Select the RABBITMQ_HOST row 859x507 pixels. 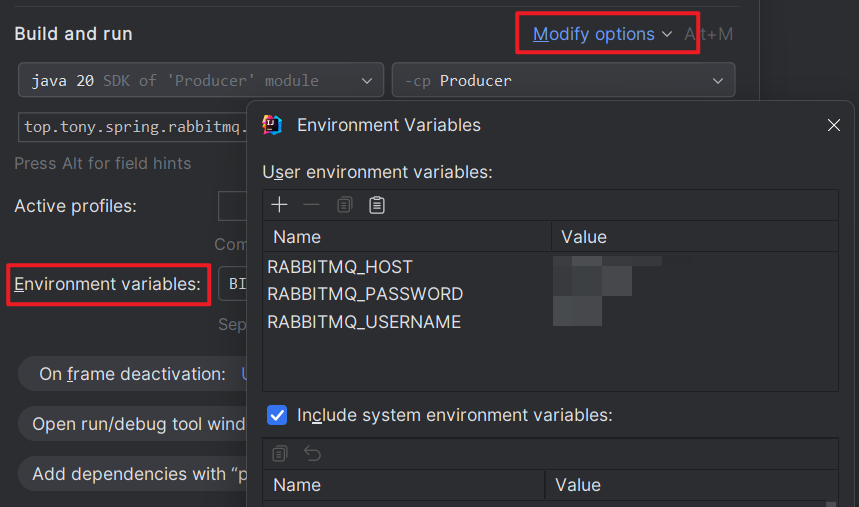(x=340, y=267)
